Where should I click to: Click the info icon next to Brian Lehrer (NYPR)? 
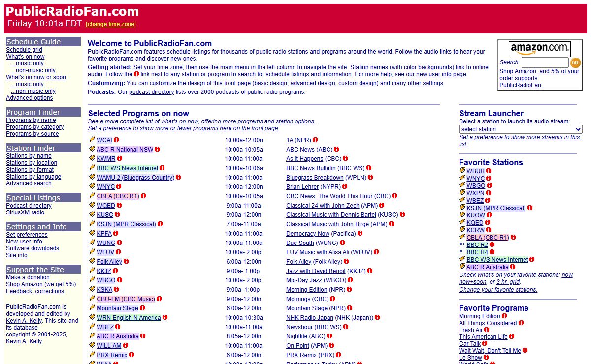click(x=345, y=186)
